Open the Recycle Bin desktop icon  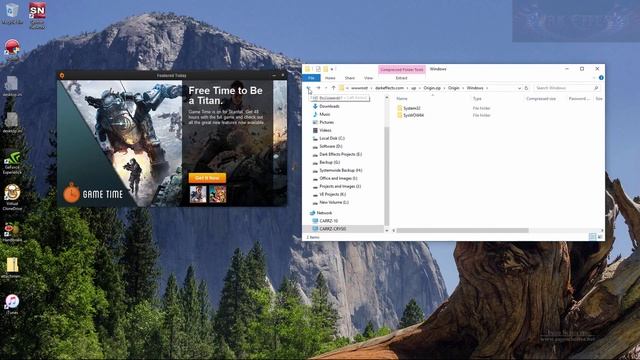[12, 13]
